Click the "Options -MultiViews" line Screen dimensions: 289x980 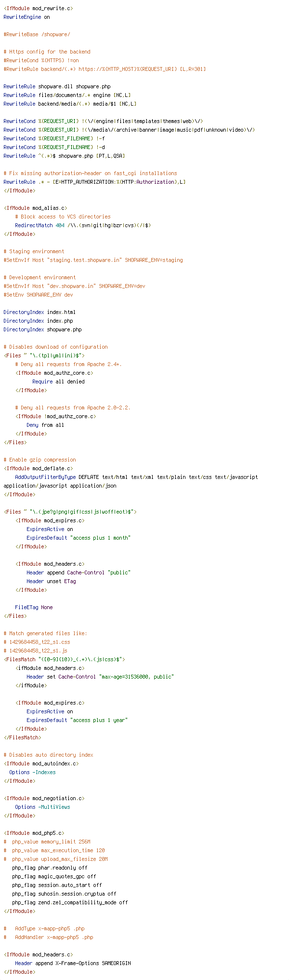coord(42,807)
